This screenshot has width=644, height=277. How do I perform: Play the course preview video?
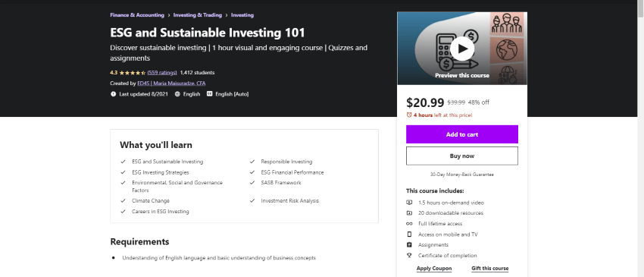point(462,49)
